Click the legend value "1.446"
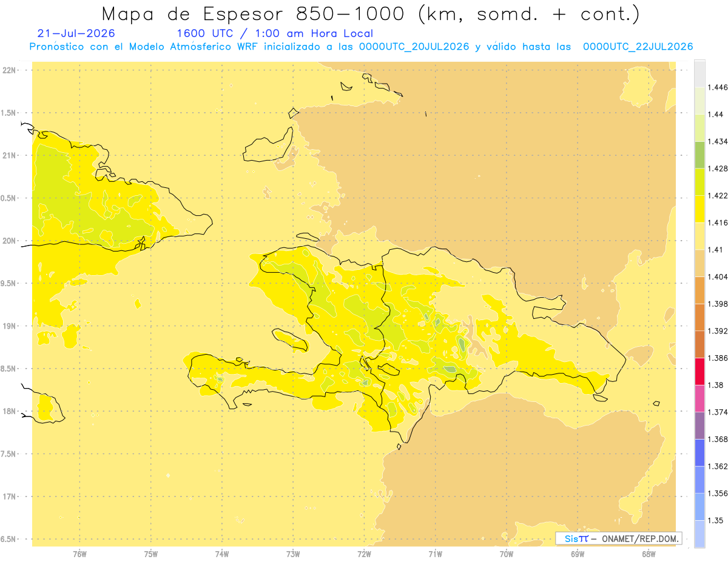The image size is (728, 562). click(718, 87)
